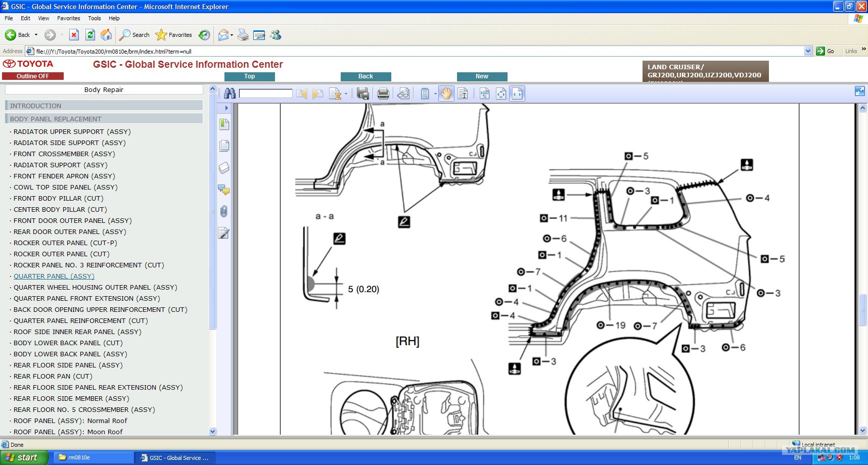
Task: Print page using IE toolbar printer icon
Action: (243, 35)
